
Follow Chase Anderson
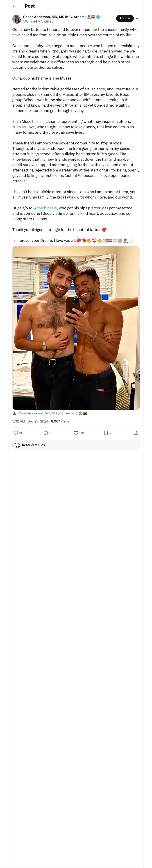coord(125,18)
